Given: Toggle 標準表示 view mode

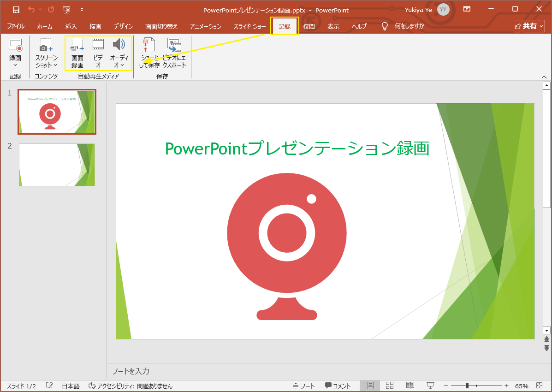Looking at the screenshot, I should pyautogui.click(x=369, y=385).
